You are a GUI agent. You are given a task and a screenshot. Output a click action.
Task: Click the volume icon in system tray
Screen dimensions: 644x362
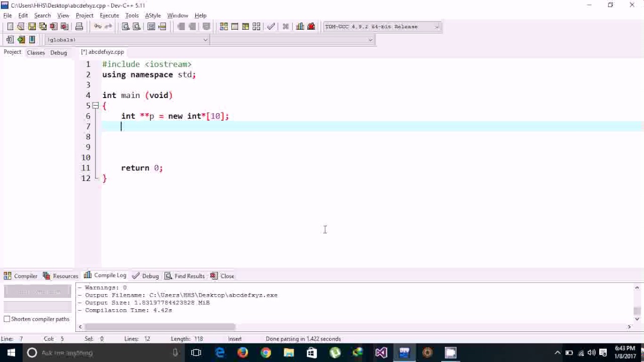point(592,353)
